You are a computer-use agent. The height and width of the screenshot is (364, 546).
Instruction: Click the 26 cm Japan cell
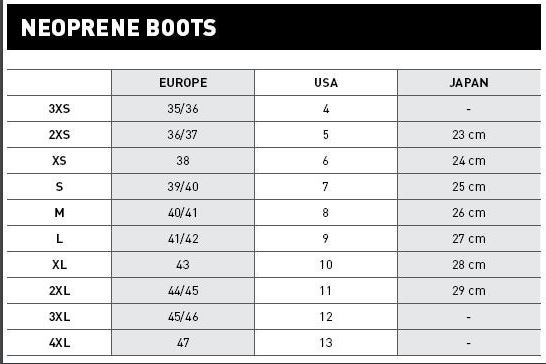[469, 212]
